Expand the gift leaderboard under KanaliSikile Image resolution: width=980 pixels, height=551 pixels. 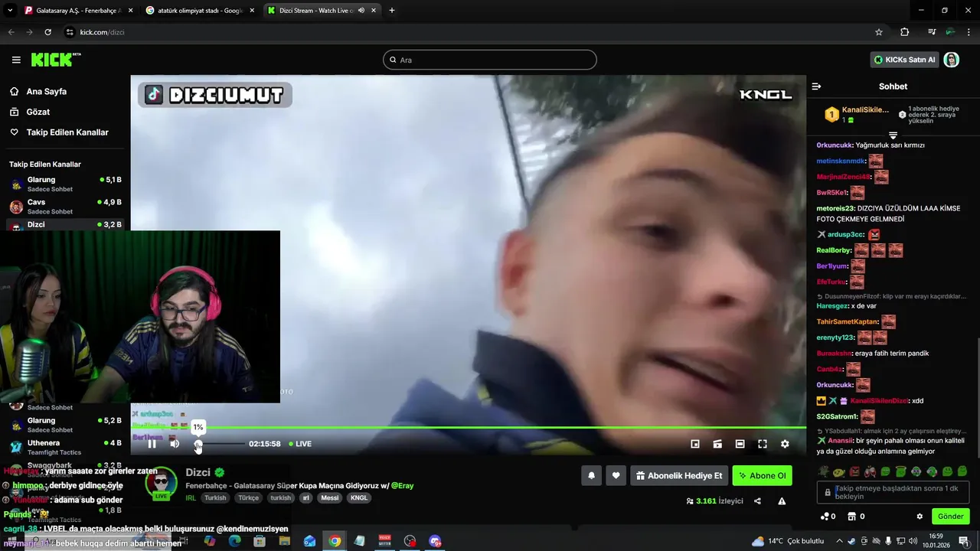(x=893, y=135)
